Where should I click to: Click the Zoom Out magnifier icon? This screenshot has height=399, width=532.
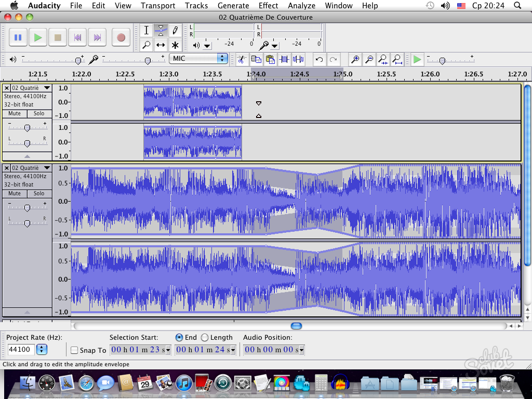pos(369,60)
